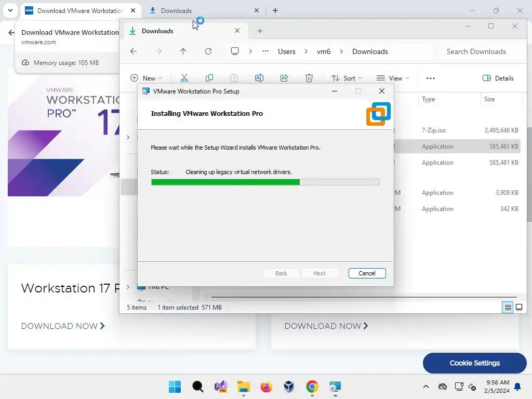Image resolution: width=532 pixels, height=399 pixels.
Task: Click the Paste icon in Explorer toolbar
Action: tap(234, 78)
